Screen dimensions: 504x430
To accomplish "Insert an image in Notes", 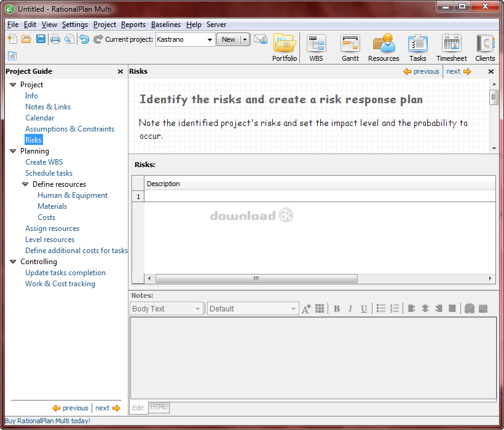I will [x=483, y=308].
